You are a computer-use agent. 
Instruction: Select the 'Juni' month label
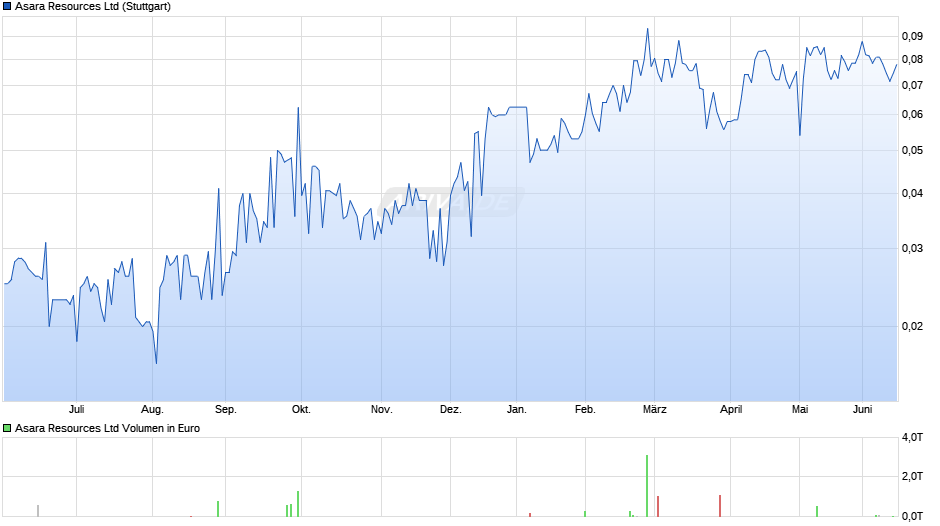click(863, 409)
